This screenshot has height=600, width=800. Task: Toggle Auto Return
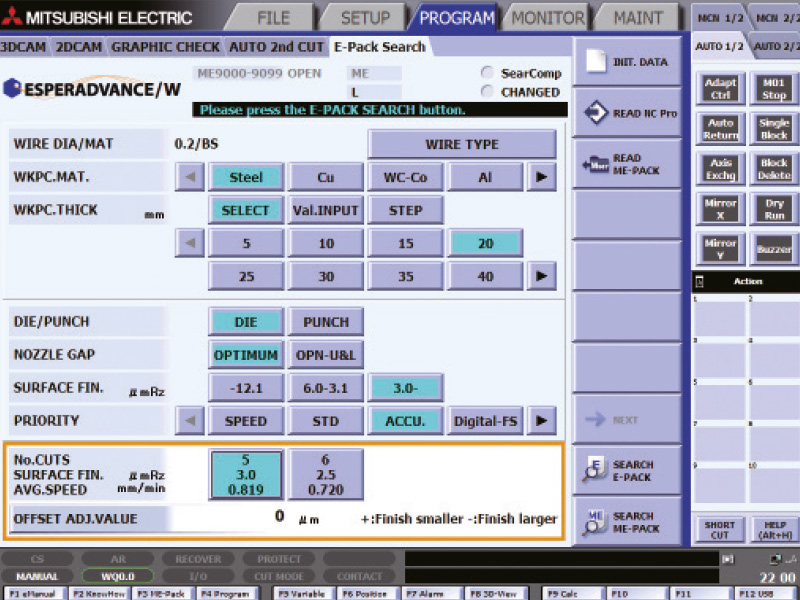(x=720, y=129)
